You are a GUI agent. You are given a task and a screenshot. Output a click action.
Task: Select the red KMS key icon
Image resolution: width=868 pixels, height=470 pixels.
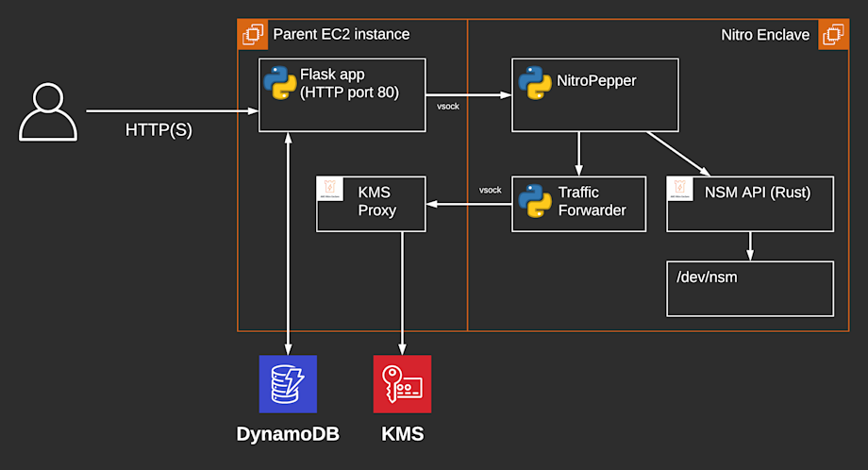[403, 384]
